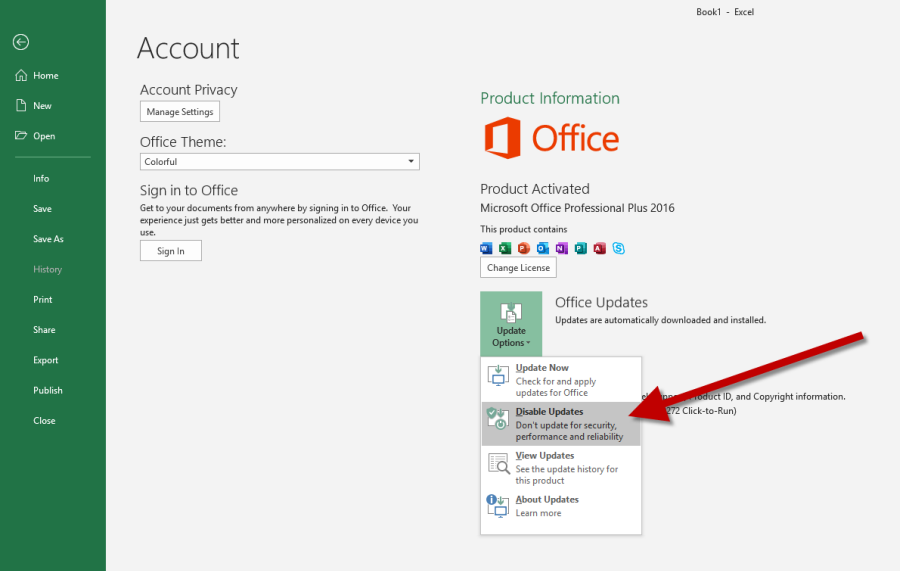Click the About Updates info icon

click(x=498, y=506)
